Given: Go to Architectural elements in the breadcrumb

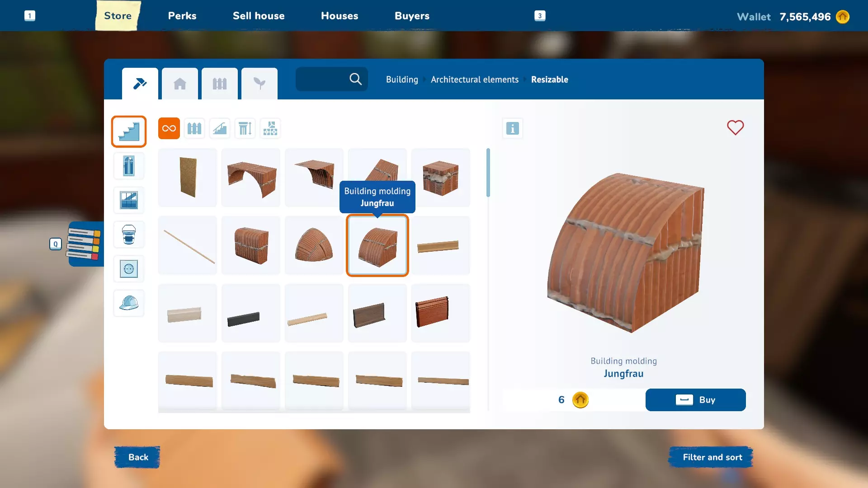Looking at the screenshot, I should coord(474,80).
